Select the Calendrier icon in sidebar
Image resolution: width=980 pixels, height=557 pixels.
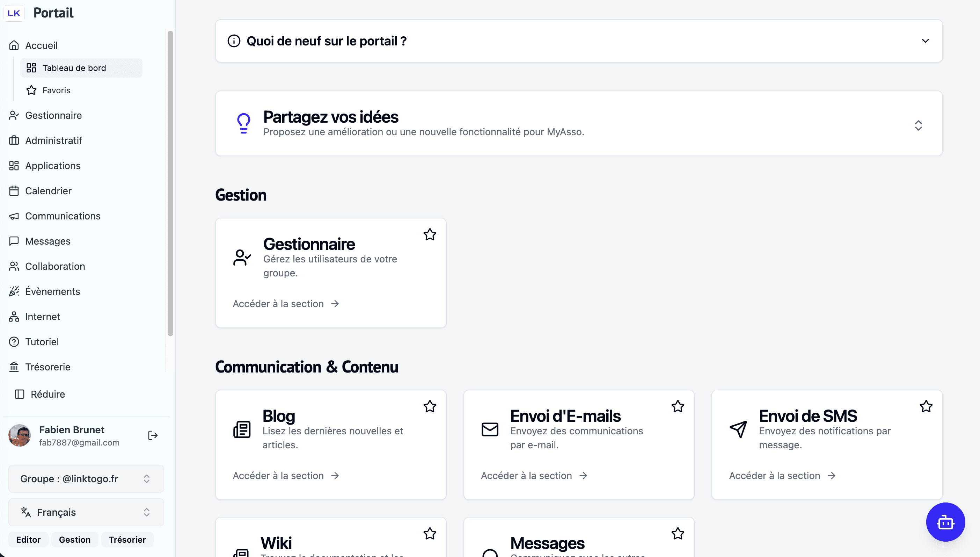[x=14, y=190]
